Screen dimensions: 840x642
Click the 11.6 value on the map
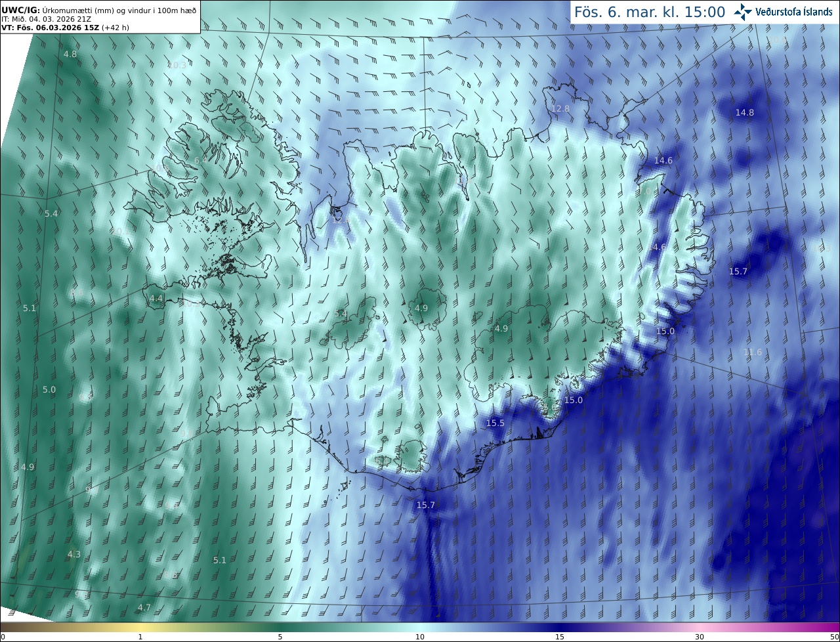coord(753,352)
